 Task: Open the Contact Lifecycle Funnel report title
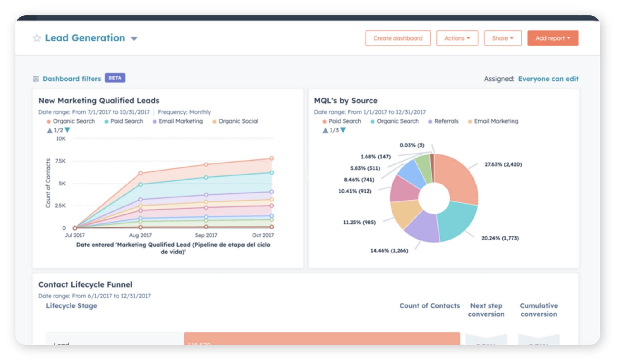pos(85,284)
